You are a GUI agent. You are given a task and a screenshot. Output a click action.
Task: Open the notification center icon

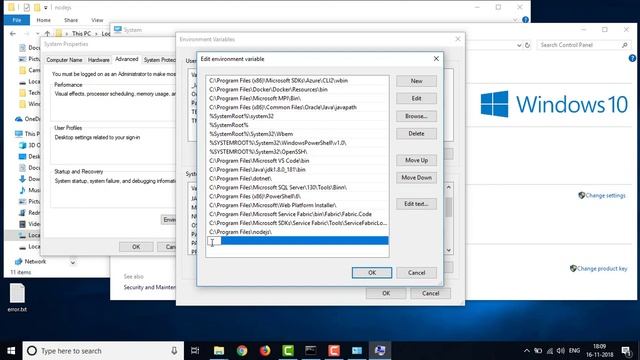[626, 351]
